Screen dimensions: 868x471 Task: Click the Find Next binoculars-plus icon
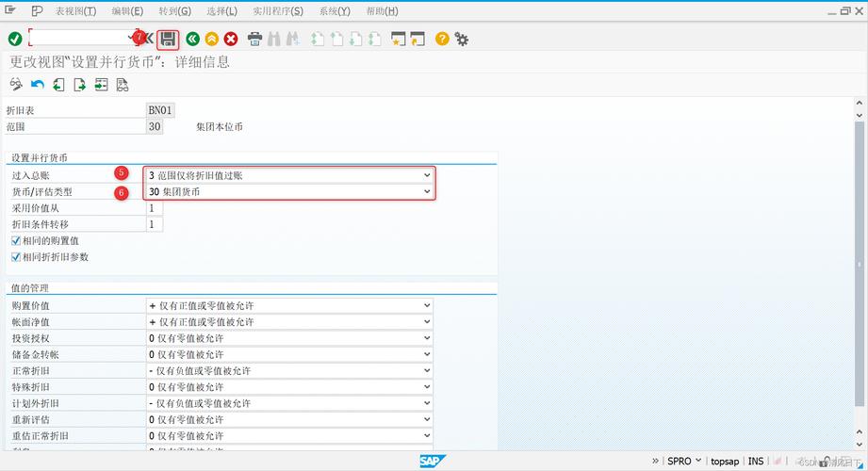tap(292, 39)
